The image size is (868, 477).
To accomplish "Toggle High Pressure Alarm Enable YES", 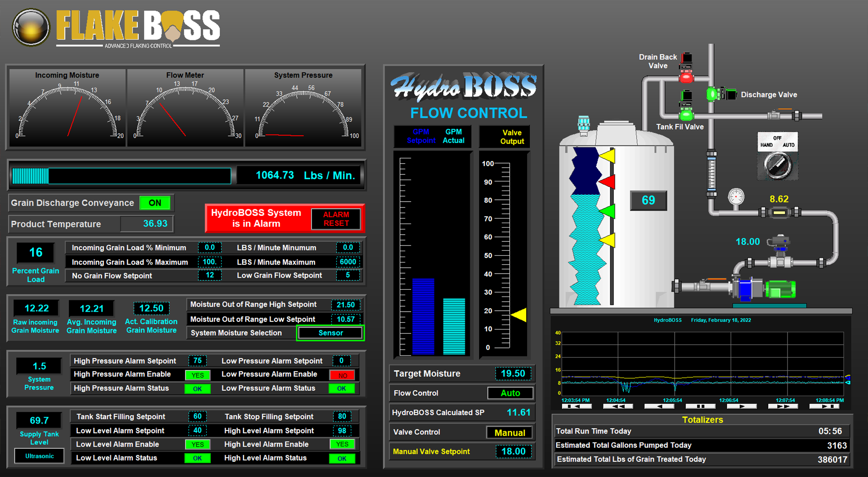I will tap(197, 375).
